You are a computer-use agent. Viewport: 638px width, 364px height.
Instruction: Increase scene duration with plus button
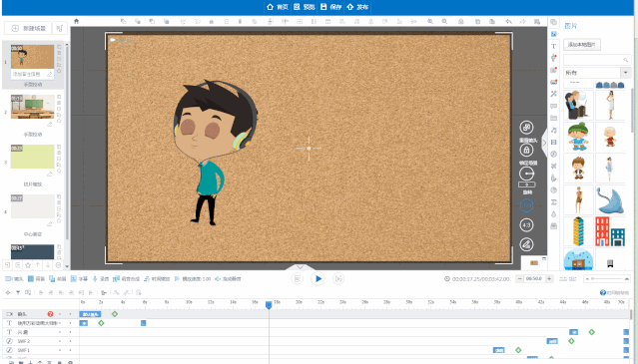(549, 278)
